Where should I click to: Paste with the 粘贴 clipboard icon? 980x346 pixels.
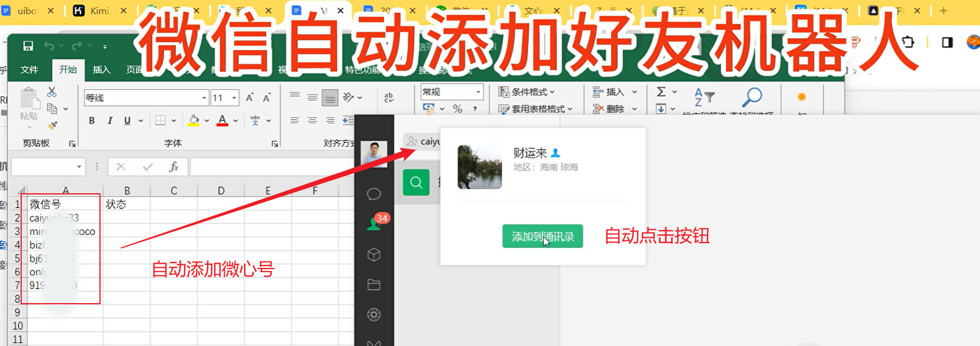29,99
